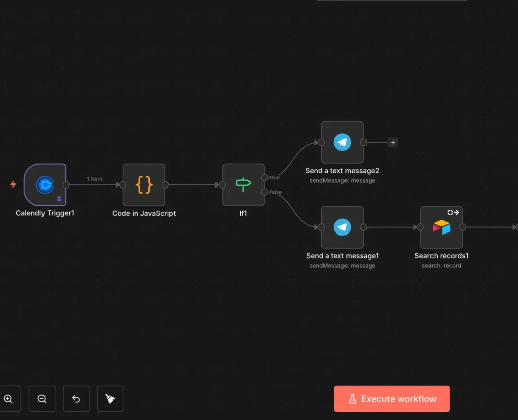
Task: Click the If1 false output connector
Action: 265,192
